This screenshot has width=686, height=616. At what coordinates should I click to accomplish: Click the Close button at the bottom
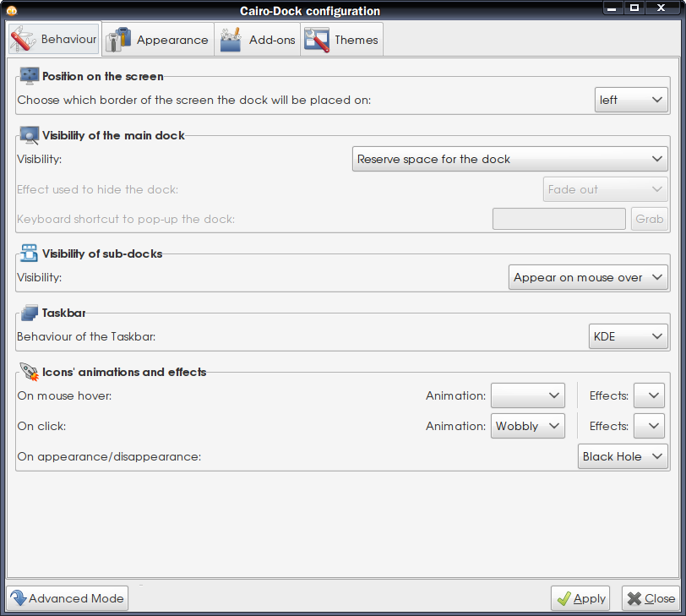point(651,597)
